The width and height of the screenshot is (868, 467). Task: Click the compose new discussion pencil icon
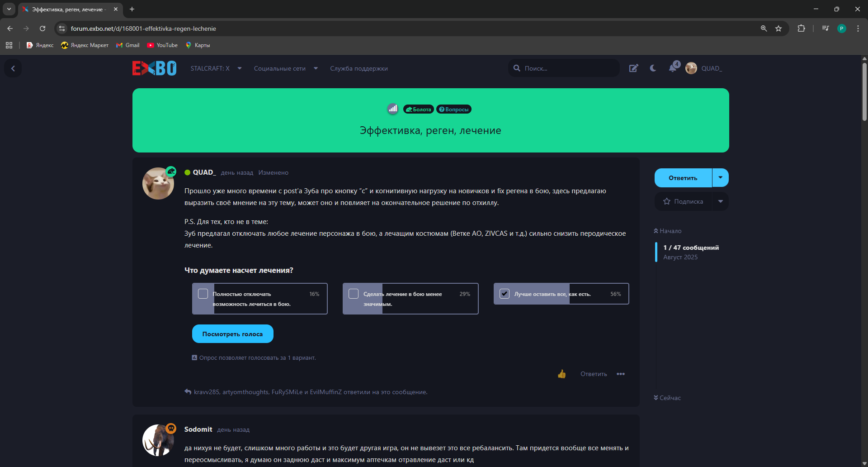[x=633, y=68]
